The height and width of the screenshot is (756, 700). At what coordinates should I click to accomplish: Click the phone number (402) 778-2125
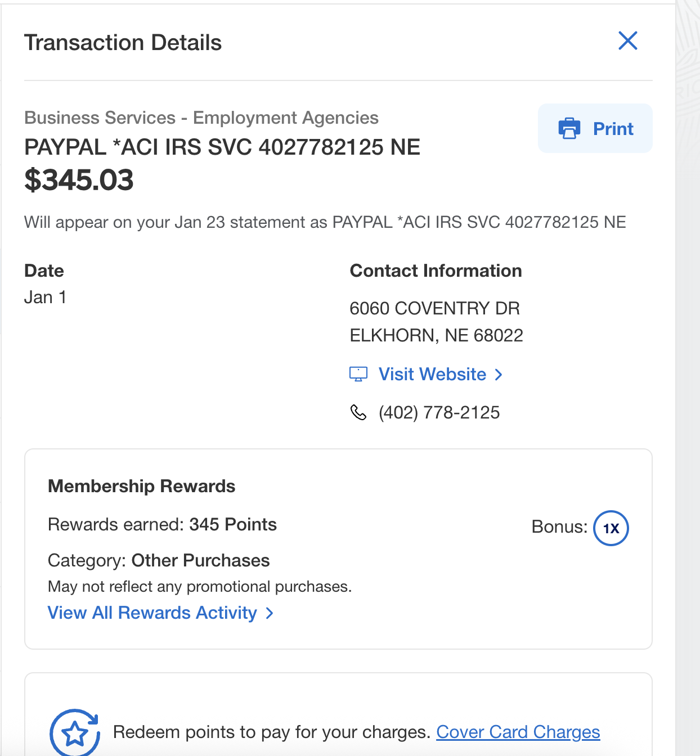tap(439, 412)
